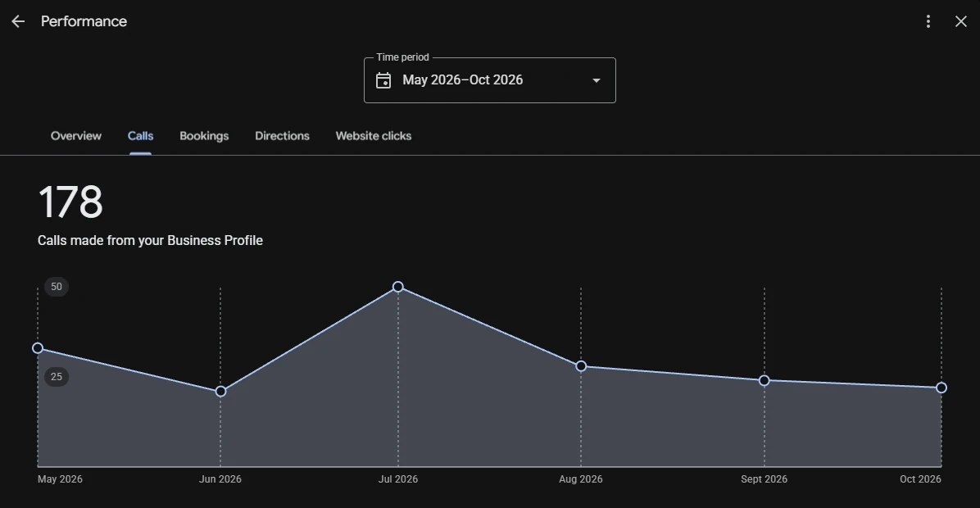Click the 50 y-axis label
The image size is (980, 508).
[57, 287]
